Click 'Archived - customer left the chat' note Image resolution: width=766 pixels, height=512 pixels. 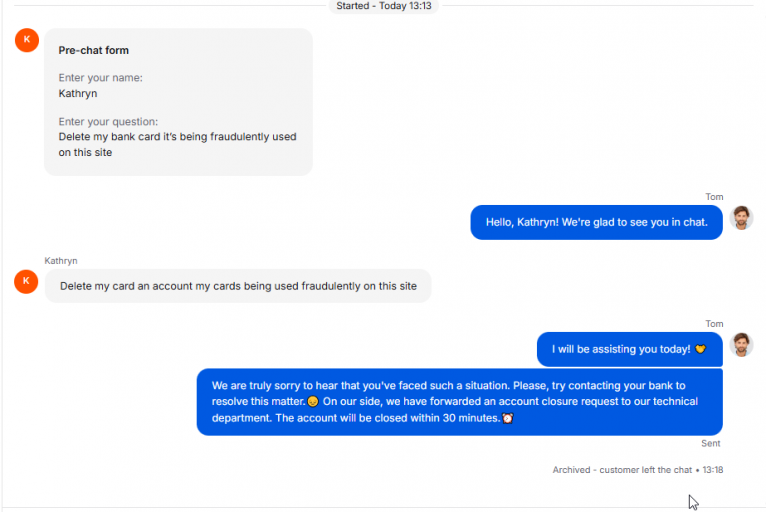(622, 470)
